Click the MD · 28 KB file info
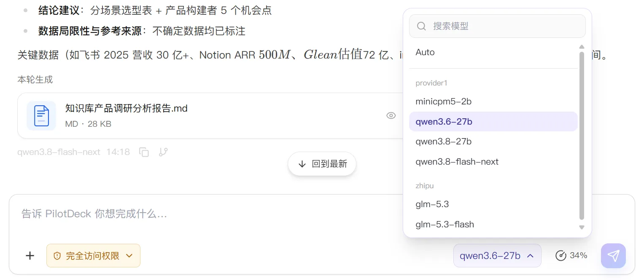 point(88,124)
